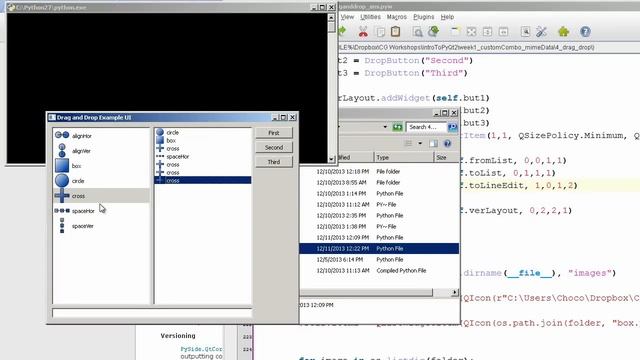The height and width of the screenshot is (360, 640).
Task: Click the copy icon in editor toolbar
Action: point(380,32)
